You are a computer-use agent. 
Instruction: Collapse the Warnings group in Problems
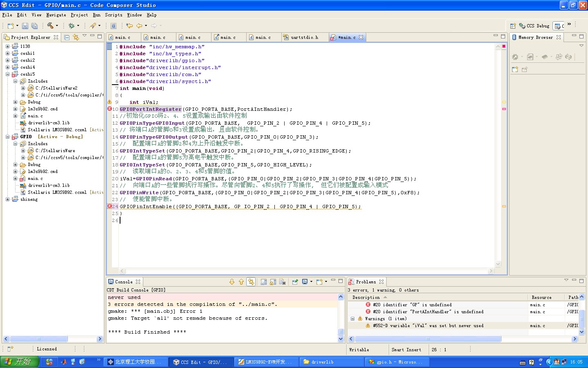click(352, 319)
